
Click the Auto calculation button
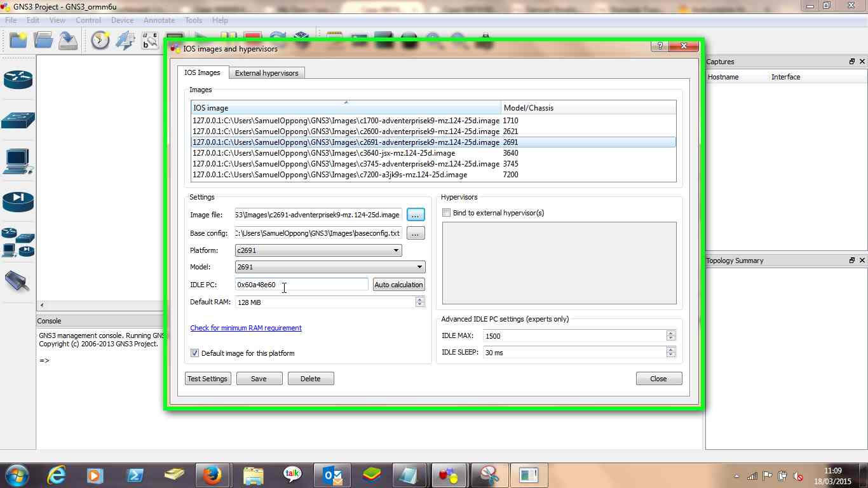click(398, 285)
